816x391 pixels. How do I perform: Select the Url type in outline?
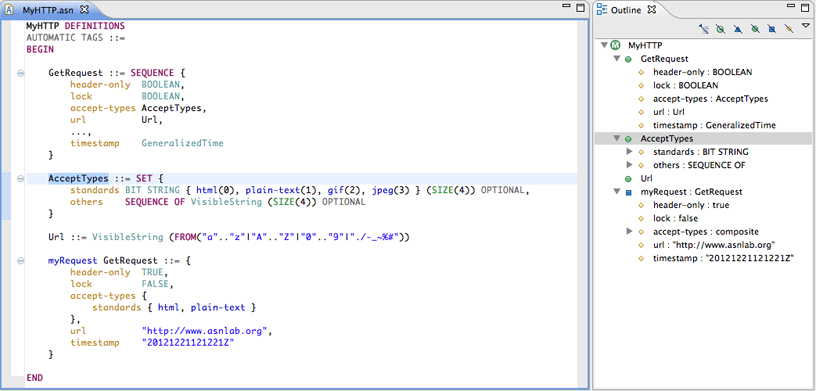647,178
